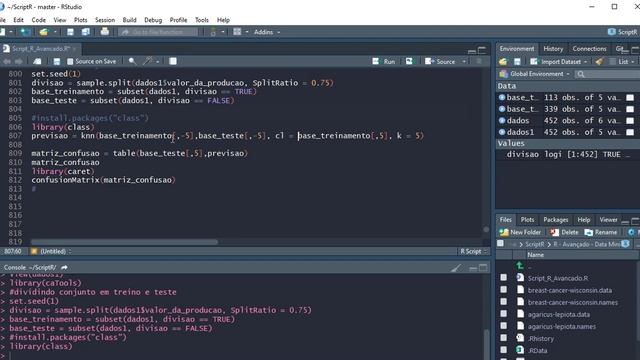Click the Go to file/function field

[x=158, y=32]
